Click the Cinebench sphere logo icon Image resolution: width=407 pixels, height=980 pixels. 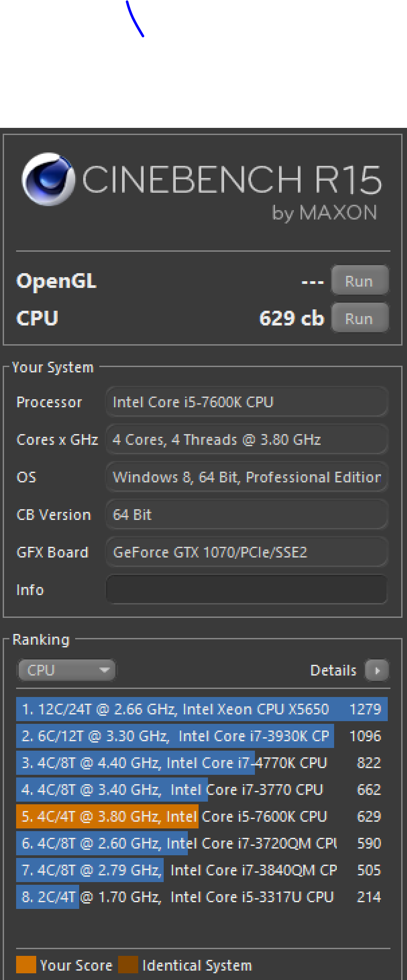[x=48, y=179]
